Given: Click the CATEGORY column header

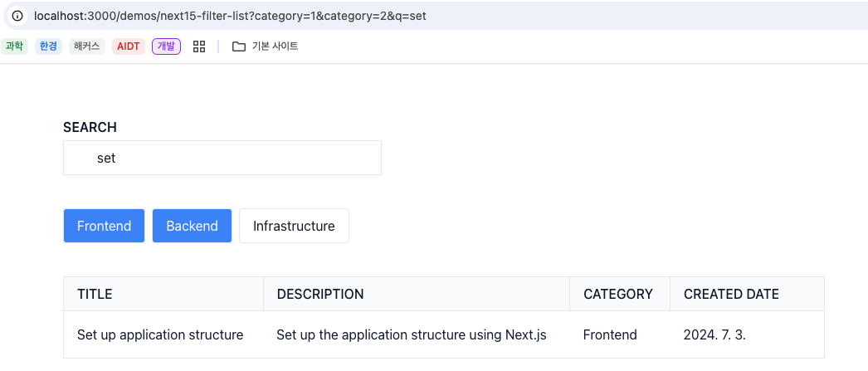Looking at the screenshot, I should pos(617,294).
